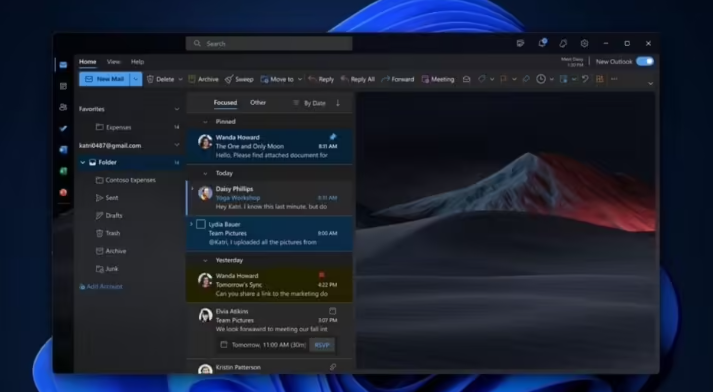This screenshot has width=713, height=392.
Task: Click the Reply All button
Action: (358, 79)
